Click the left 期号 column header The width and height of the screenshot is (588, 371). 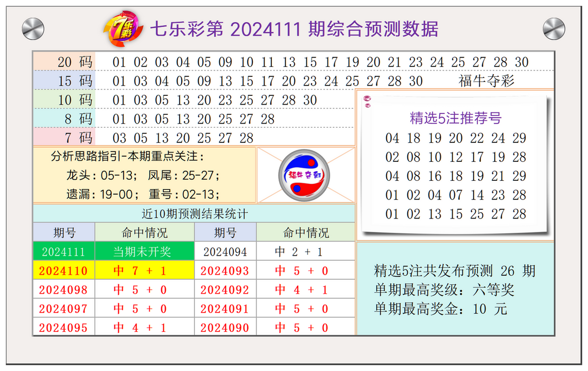coord(64,232)
